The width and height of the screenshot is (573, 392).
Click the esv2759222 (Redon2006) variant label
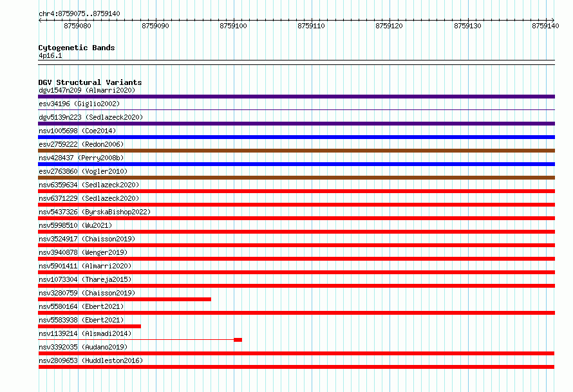pyautogui.click(x=81, y=144)
